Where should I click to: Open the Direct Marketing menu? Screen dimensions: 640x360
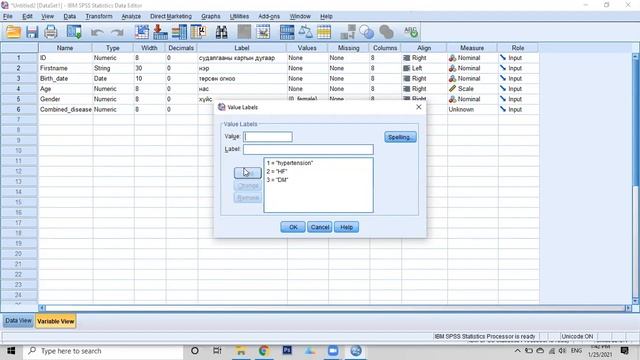pos(171,16)
